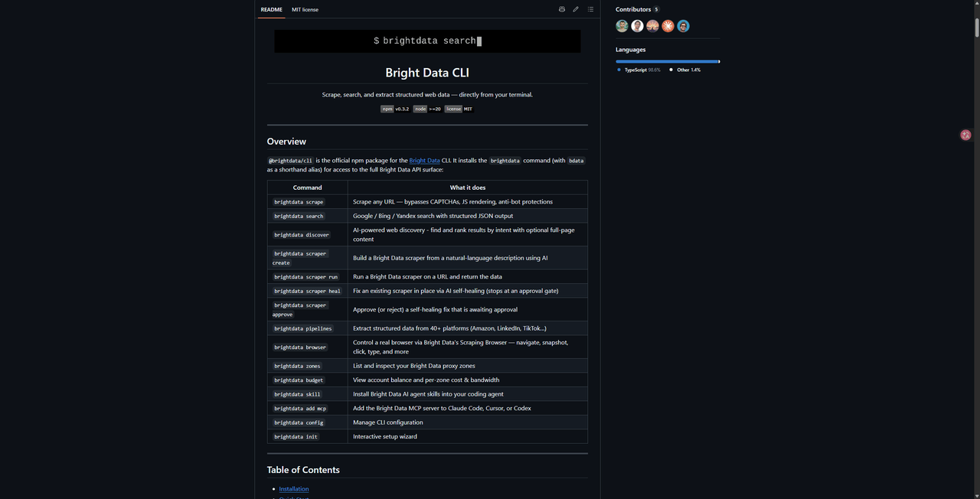
Task: Open first contributor avatar
Action: click(622, 26)
